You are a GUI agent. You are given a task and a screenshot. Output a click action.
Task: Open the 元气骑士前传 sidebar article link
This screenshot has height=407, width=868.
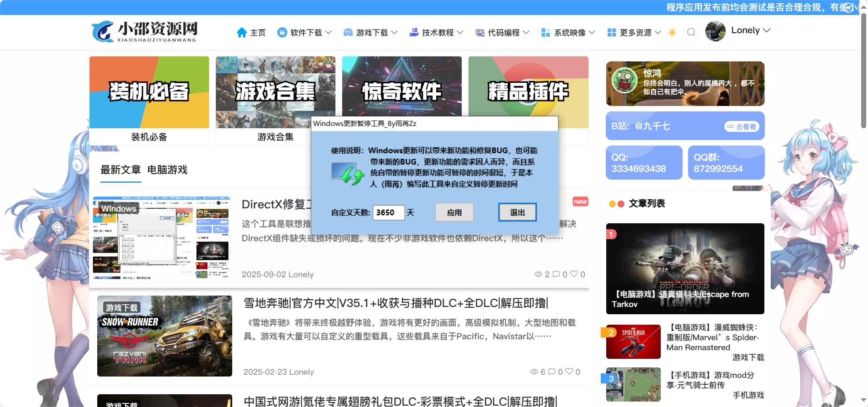pos(710,380)
